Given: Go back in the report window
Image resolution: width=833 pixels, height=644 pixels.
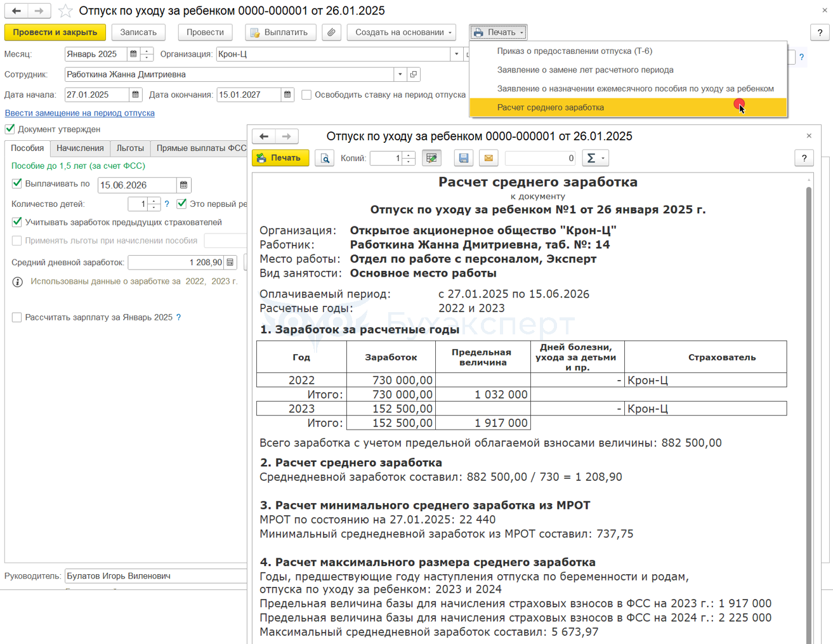Looking at the screenshot, I should tap(264, 136).
